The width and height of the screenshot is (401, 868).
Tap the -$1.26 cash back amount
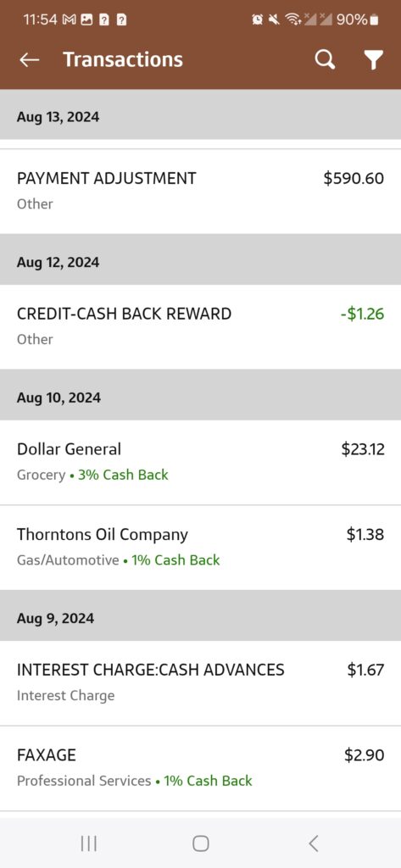[x=362, y=314]
